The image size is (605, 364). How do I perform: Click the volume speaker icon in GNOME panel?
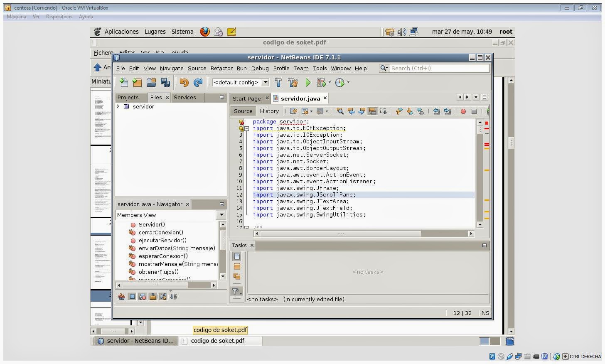pyautogui.click(x=402, y=32)
